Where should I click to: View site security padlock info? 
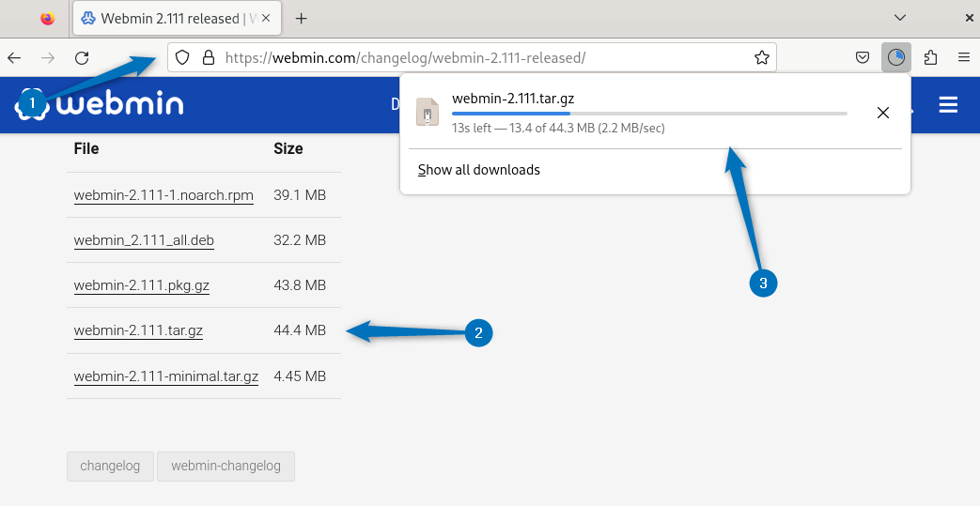tap(209, 57)
